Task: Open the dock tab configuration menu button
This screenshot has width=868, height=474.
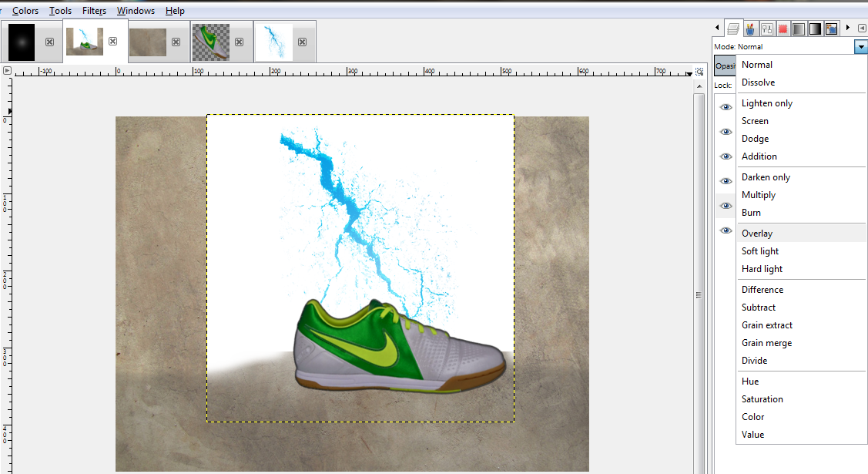Action: [862, 28]
